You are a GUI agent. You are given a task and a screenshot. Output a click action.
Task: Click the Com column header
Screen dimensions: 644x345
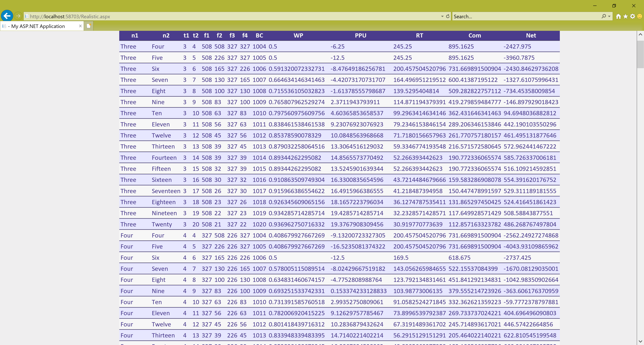[x=474, y=36]
